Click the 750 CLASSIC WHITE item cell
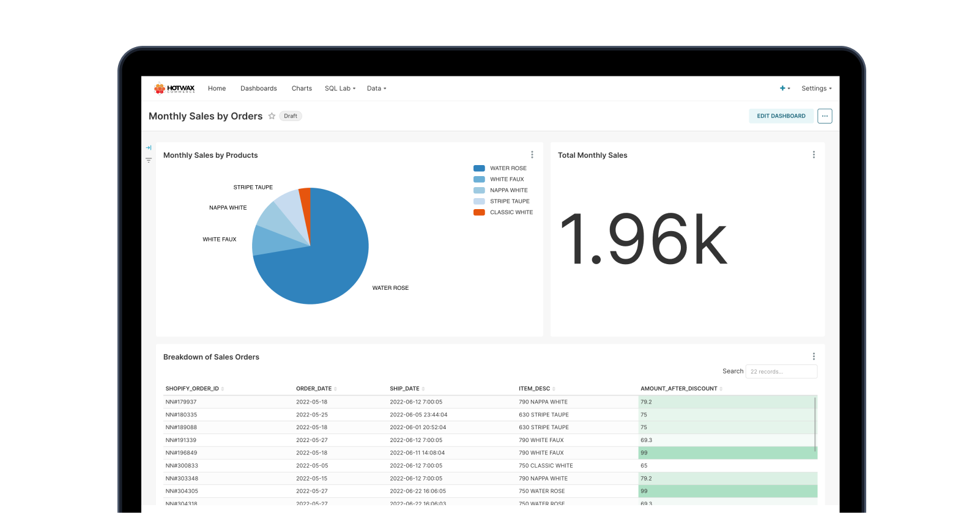Image resolution: width=980 pixels, height=513 pixels. coord(546,466)
